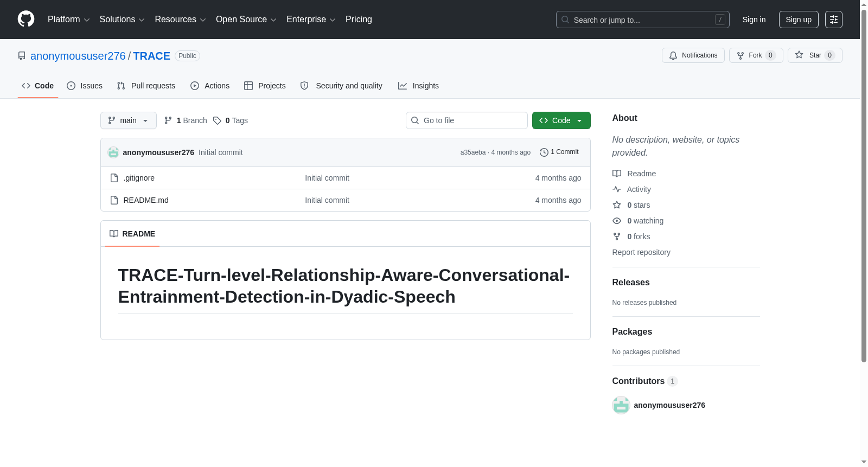Open the Releases section heading
868x467 pixels.
point(631,283)
